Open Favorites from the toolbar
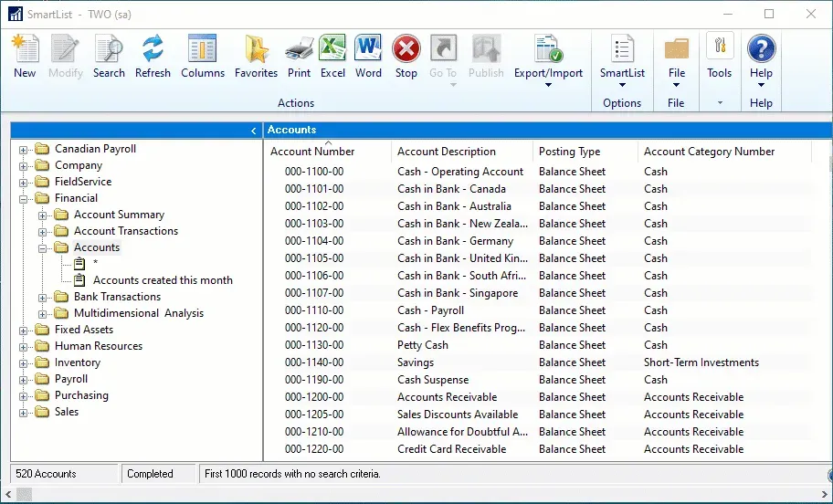This screenshot has height=504, width=833. [x=256, y=56]
